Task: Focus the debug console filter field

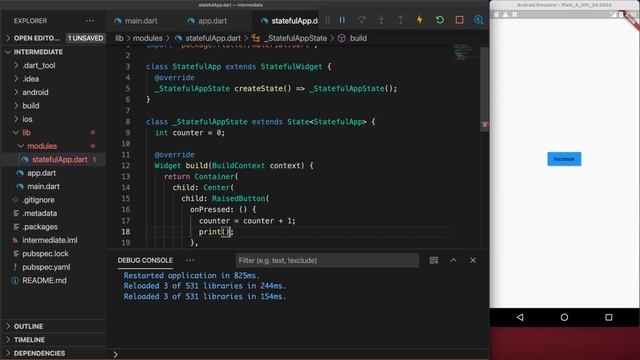Action: (327, 260)
